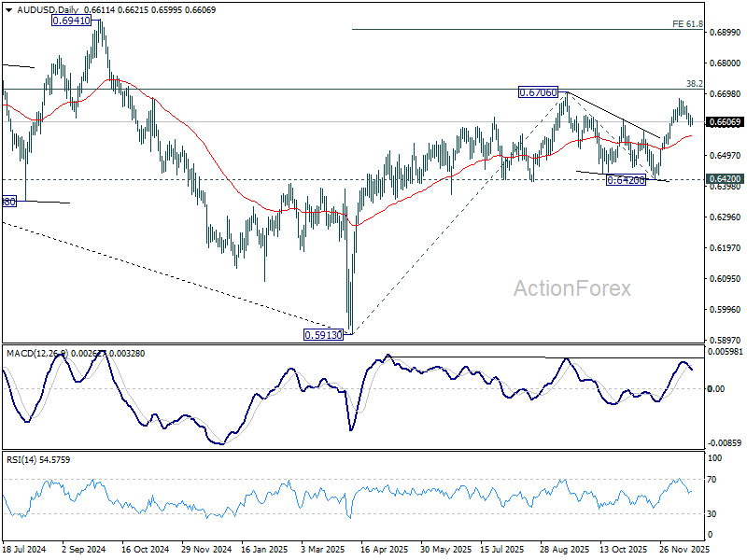
Task: Click the AUDUSD,Daily chart title
Action: pos(44,7)
